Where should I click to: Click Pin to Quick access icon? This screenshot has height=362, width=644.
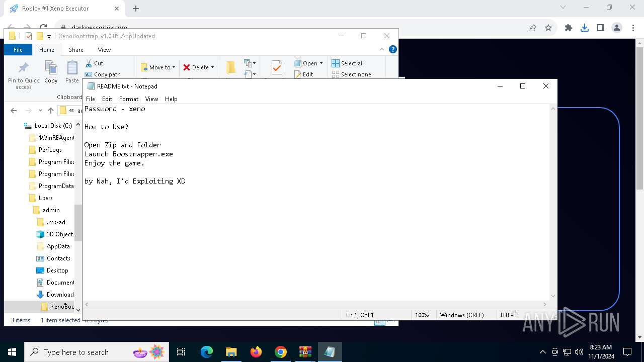[x=23, y=68]
